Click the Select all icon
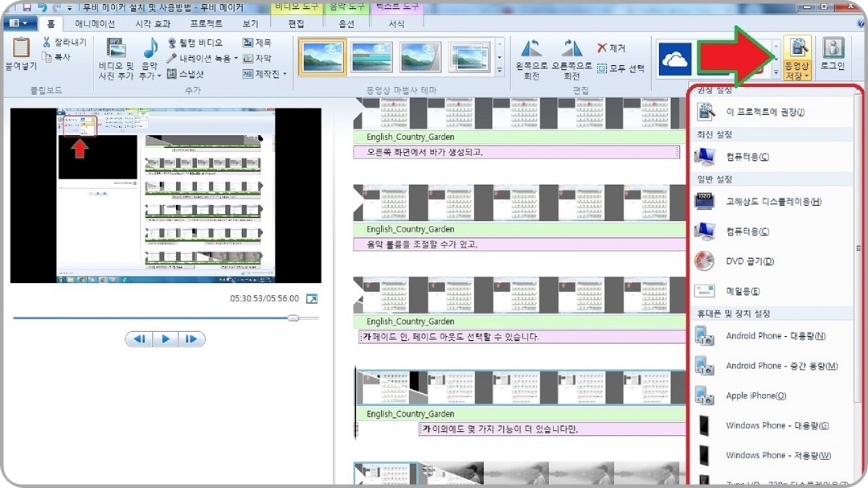 point(602,68)
